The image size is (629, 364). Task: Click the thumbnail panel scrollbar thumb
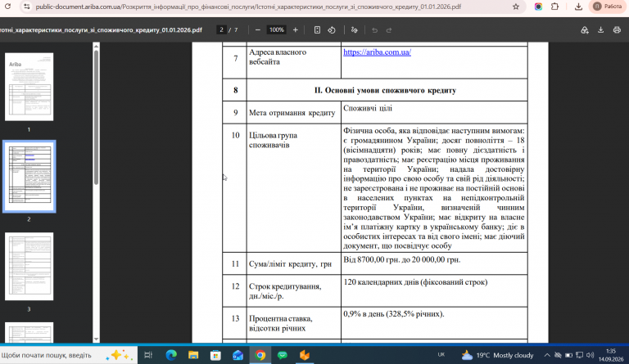coord(97,117)
